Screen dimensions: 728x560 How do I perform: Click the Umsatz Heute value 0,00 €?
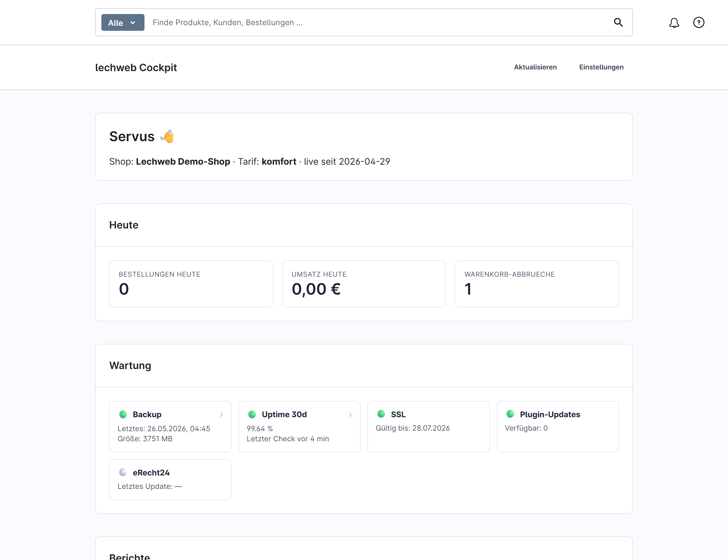pyautogui.click(x=316, y=289)
